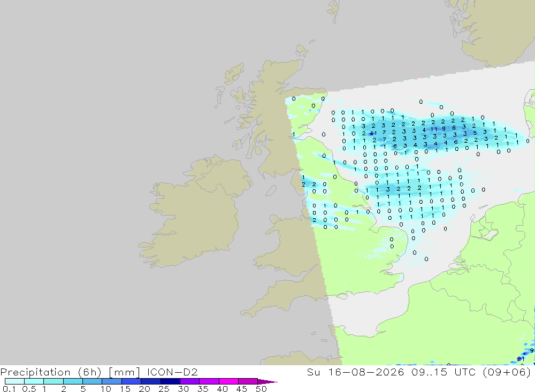Pick the 10–15 mm legend color box

click(112, 381)
